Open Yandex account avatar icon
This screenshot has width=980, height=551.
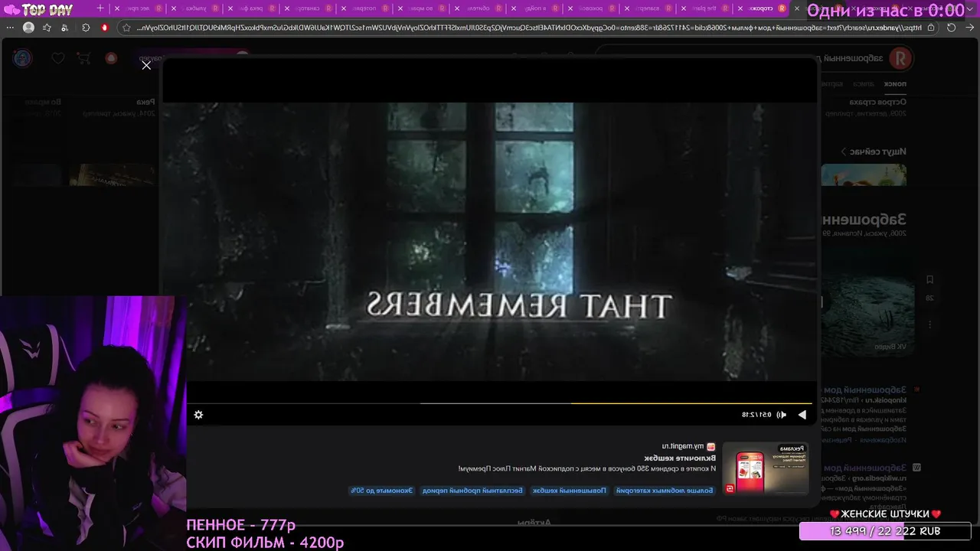click(22, 58)
